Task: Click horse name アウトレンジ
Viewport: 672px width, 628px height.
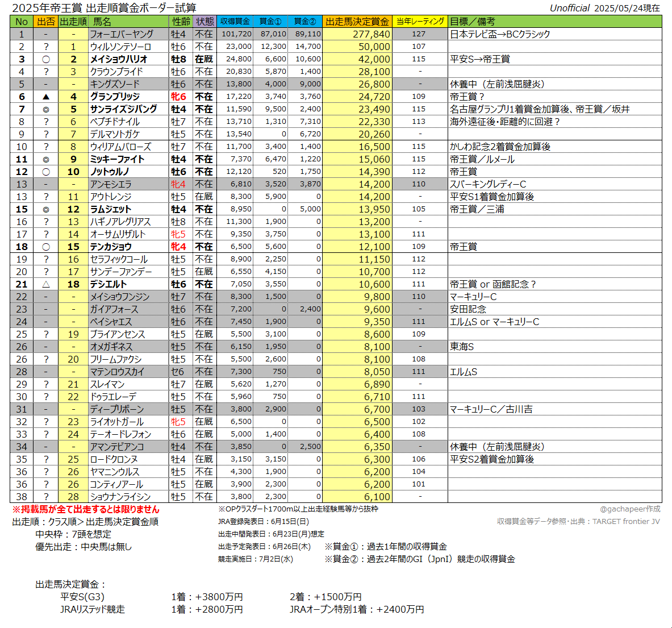Action: click(x=111, y=196)
